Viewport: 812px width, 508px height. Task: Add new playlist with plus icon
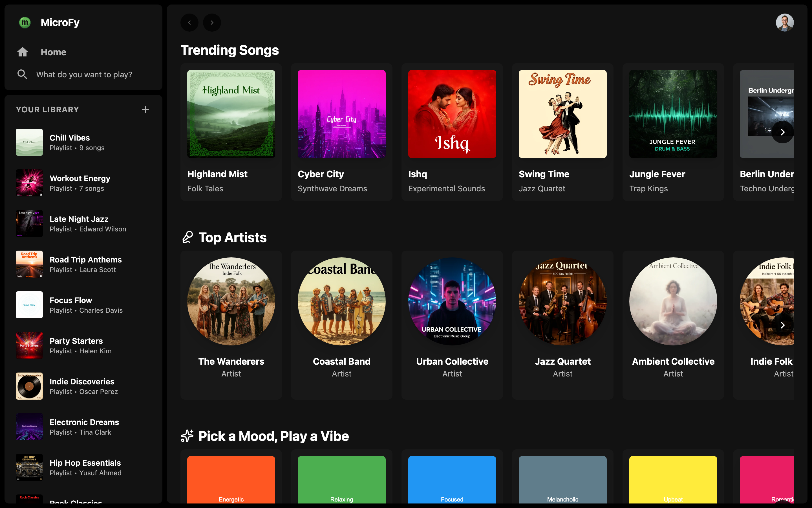(145, 110)
